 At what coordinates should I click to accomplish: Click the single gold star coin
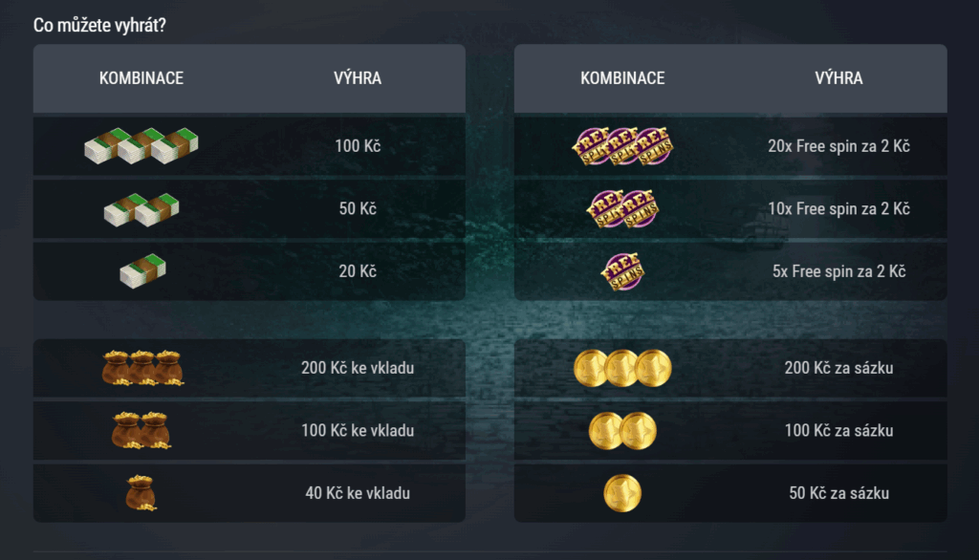[x=622, y=493]
